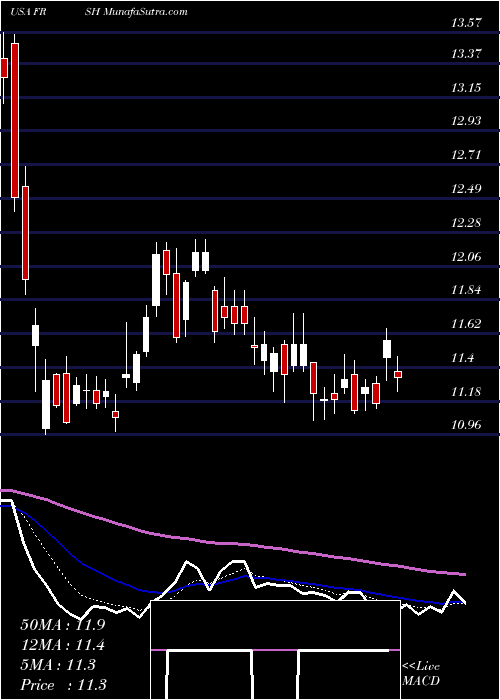500x700 pixels.
Task: Click the last red candlestick on the right
Action: (398, 374)
